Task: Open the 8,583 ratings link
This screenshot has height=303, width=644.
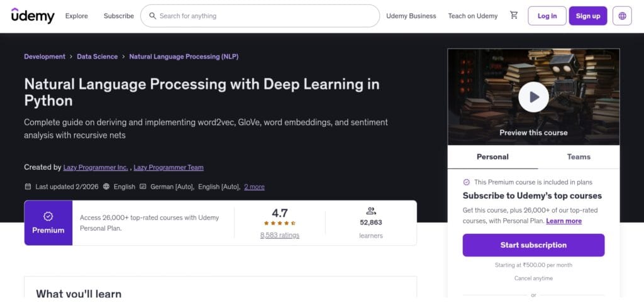Action: coord(280,235)
